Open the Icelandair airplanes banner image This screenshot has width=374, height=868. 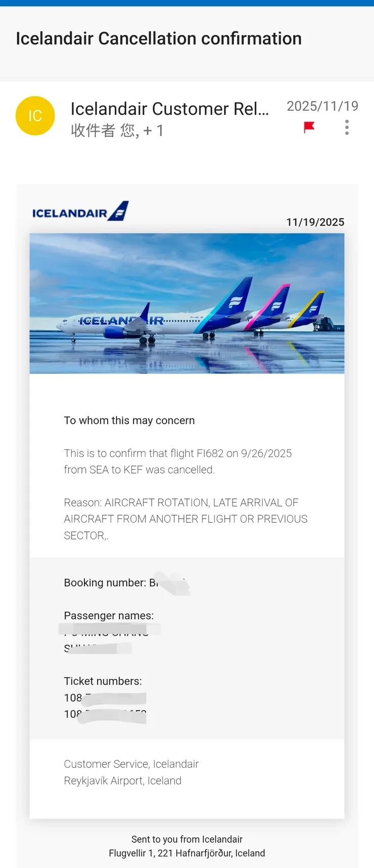click(187, 303)
